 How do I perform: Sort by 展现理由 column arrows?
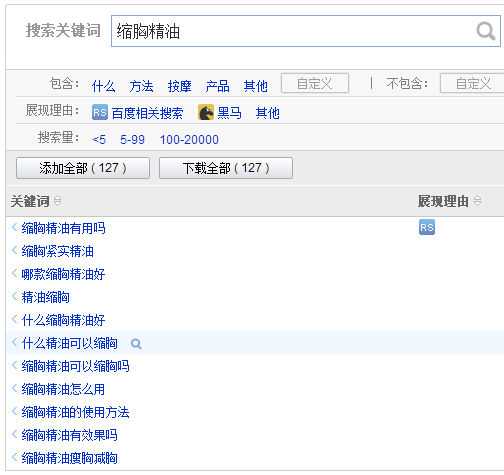[477, 201]
